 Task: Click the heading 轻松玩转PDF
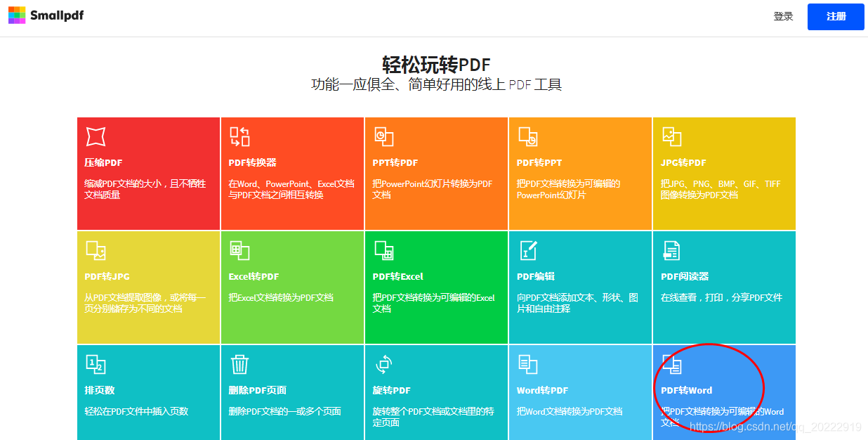point(436,65)
